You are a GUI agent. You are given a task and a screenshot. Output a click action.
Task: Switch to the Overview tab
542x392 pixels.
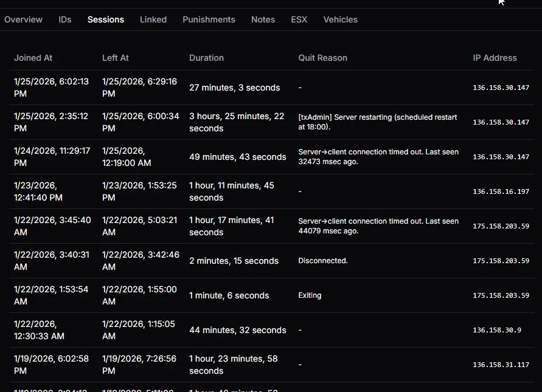point(23,19)
